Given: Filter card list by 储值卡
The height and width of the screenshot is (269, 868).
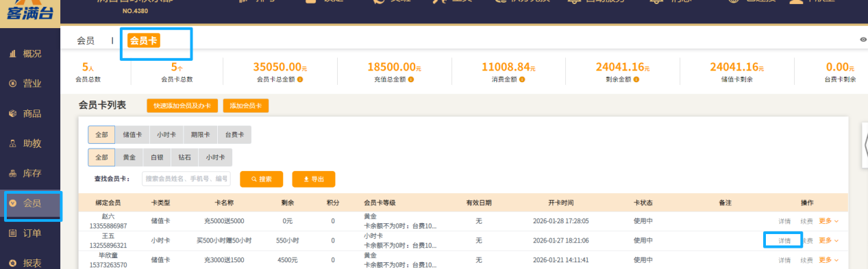Looking at the screenshot, I should pyautogui.click(x=132, y=135).
